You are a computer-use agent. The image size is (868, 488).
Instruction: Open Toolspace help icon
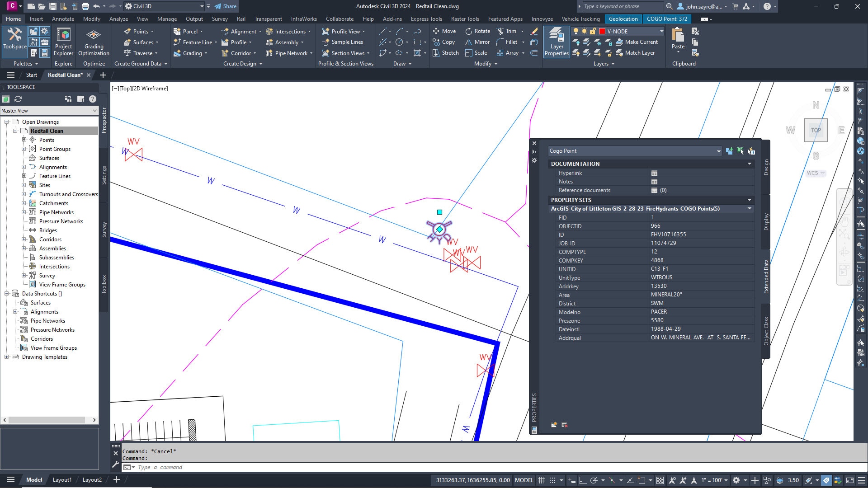pos(93,99)
